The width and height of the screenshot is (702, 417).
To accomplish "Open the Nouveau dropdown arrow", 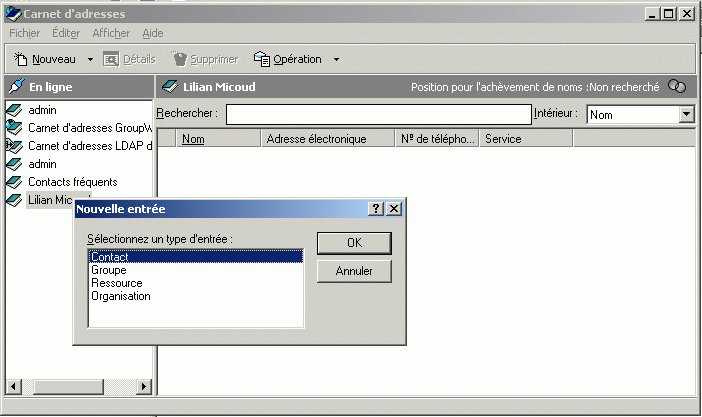I will 90,60.
